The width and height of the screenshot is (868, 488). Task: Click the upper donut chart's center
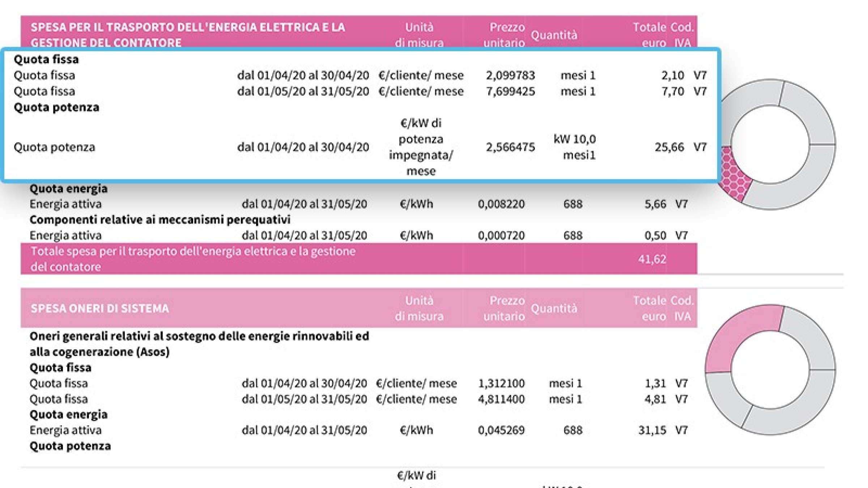(770, 145)
